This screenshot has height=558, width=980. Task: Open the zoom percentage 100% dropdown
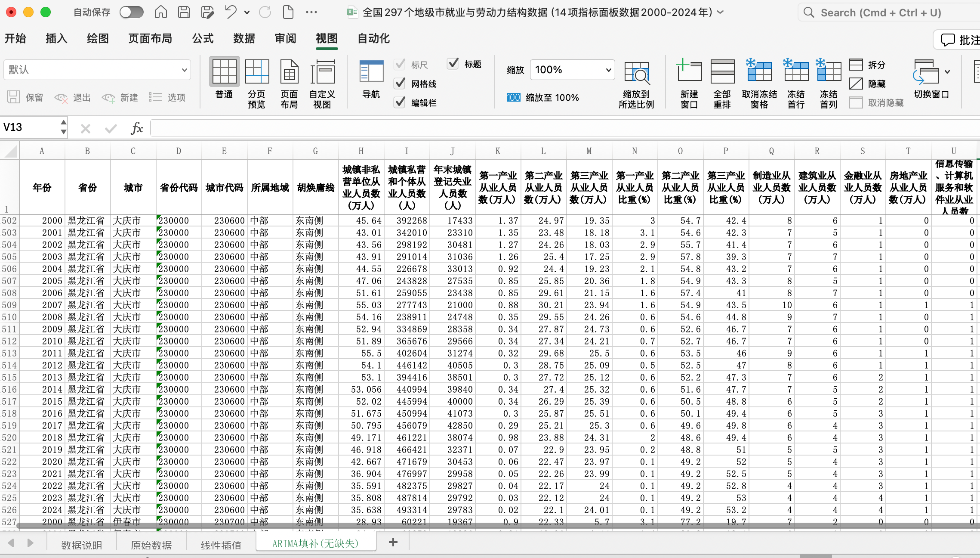pyautogui.click(x=608, y=70)
